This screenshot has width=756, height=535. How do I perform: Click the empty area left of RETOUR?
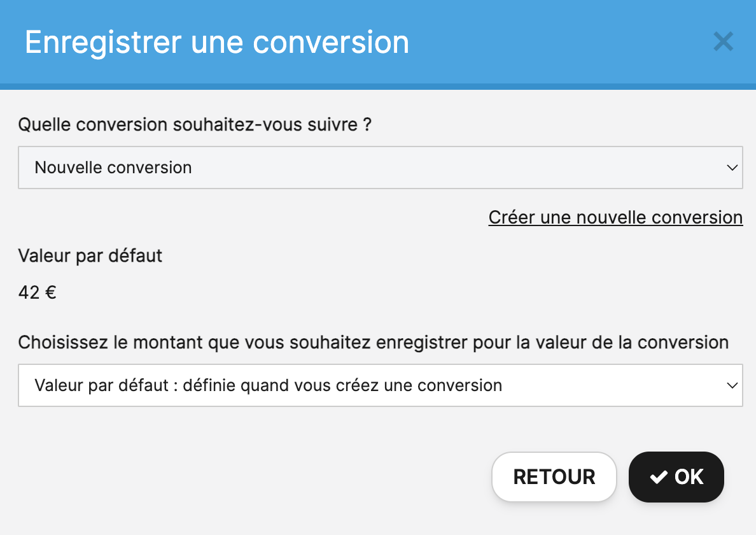[x=251, y=477]
